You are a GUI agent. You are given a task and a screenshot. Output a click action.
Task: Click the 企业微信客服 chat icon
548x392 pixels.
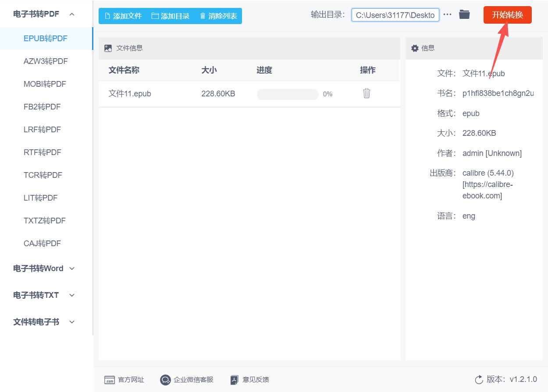pos(165,380)
